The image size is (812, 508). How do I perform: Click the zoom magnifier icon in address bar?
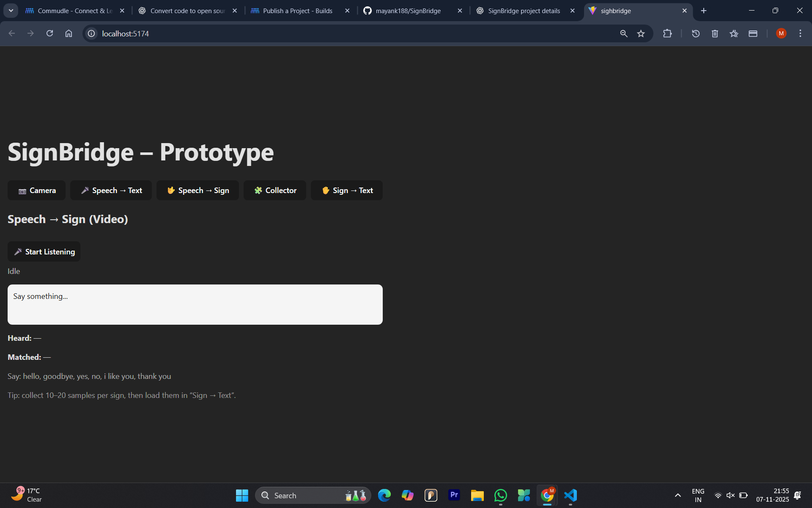coord(623,33)
